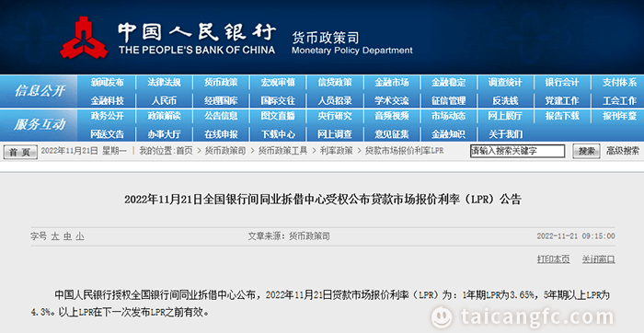Focus the search keyword input field
644x333 pixels.
[x=517, y=151]
